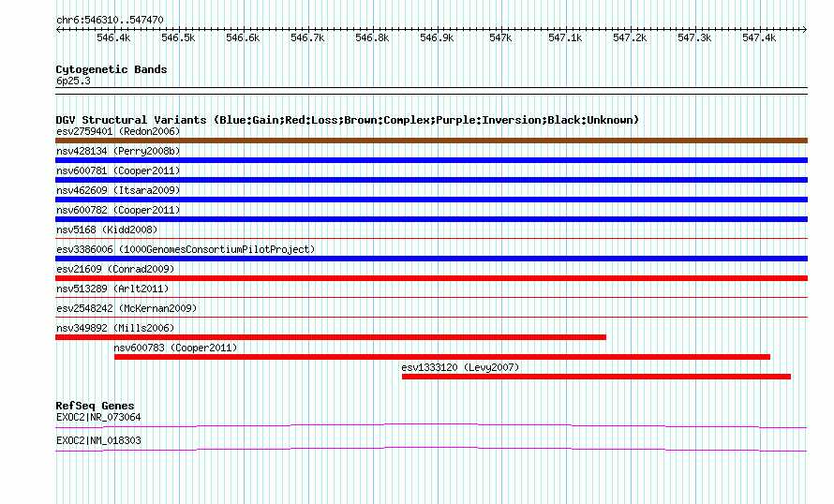The width and height of the screenshot is (834, 504).
Task: Click the 546.8k ruler mark
Action: (x=372, y=37)
